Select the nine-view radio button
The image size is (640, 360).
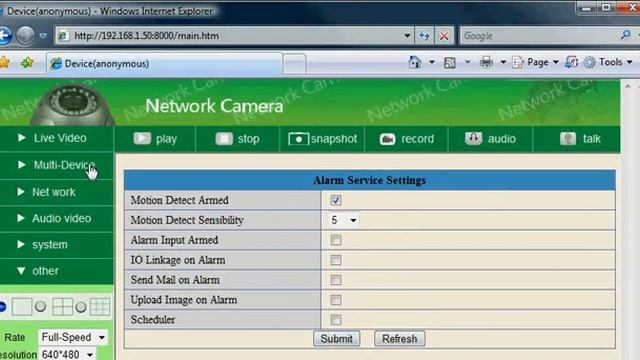[81, 307]
